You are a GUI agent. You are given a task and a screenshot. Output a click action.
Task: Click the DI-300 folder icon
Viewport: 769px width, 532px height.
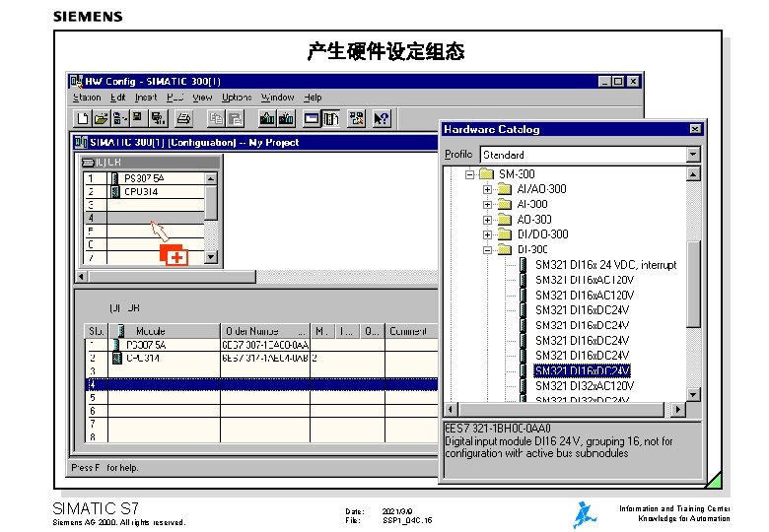click(505, 249)
